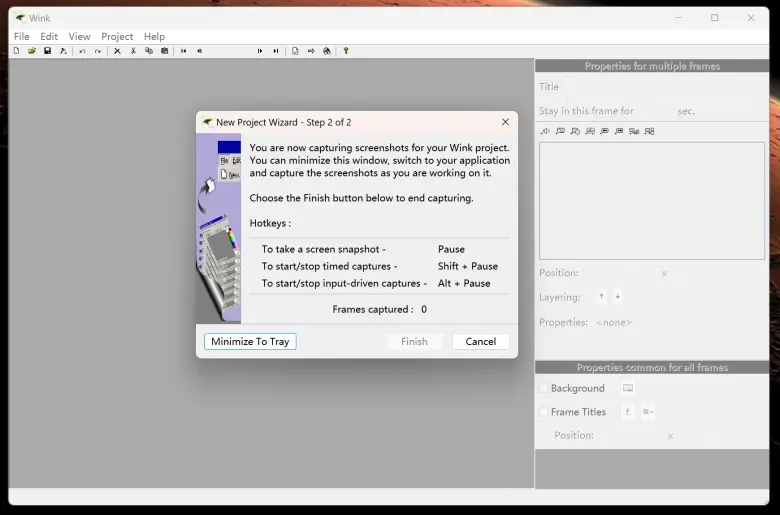Enable the Background checkbox

pyautogui.click(x=544, y=388)
